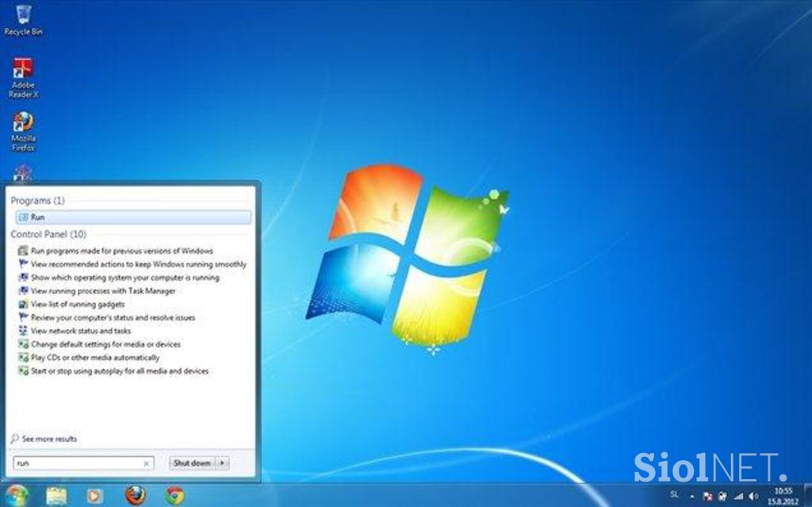
Task: Click the Windows Start orb
Action: click(x=16, y=495)
